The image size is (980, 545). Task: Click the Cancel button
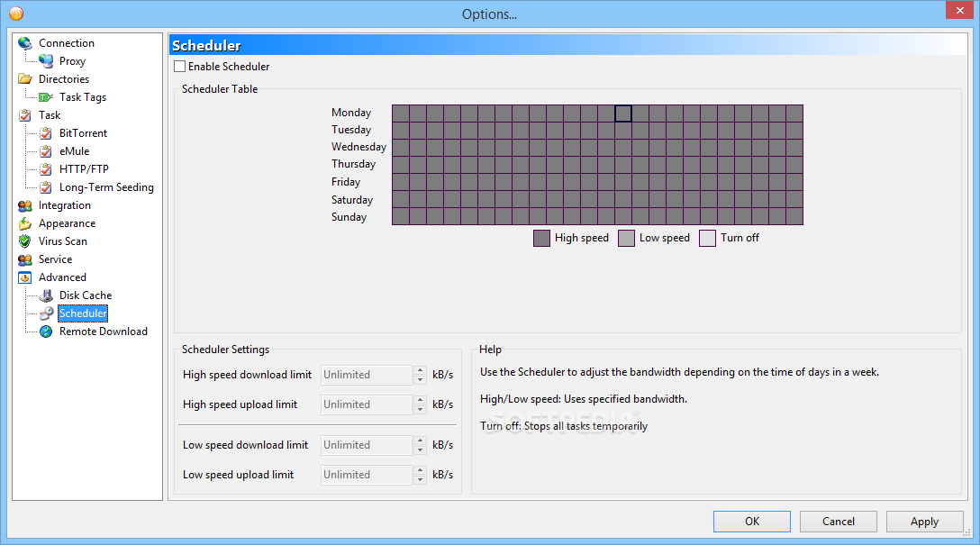pyautogui.click(x=838, y=522)
